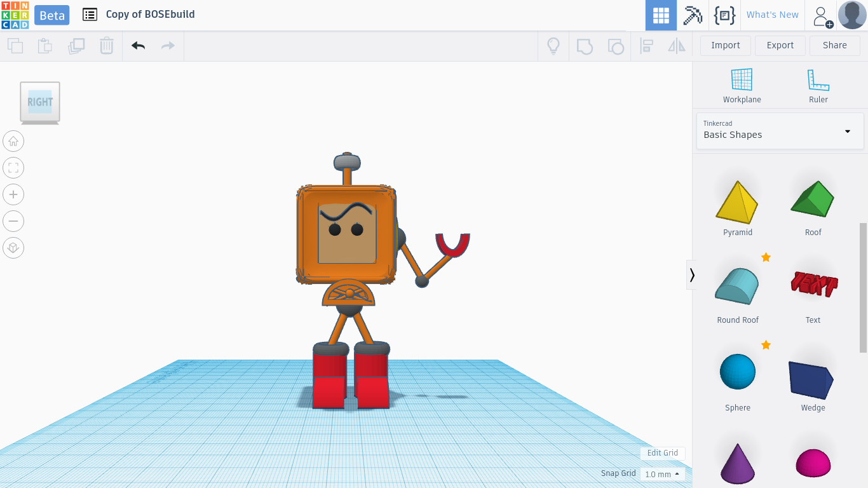Select the purple Cone shape
868x488 pixels.
(x=738, y=464)
